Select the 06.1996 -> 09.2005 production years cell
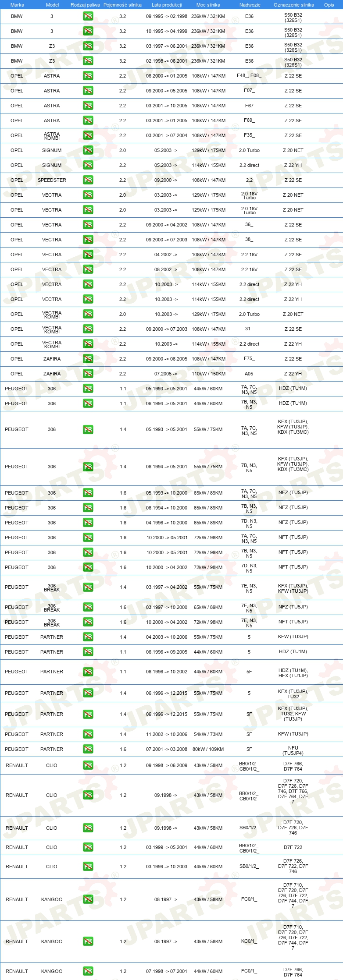 coord(167,652)
